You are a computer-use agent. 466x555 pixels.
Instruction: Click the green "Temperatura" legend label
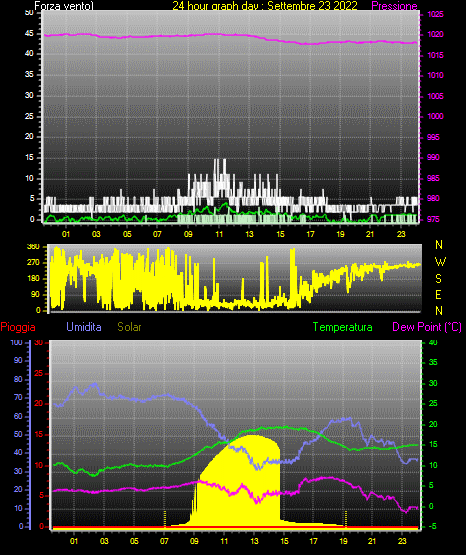343,327
